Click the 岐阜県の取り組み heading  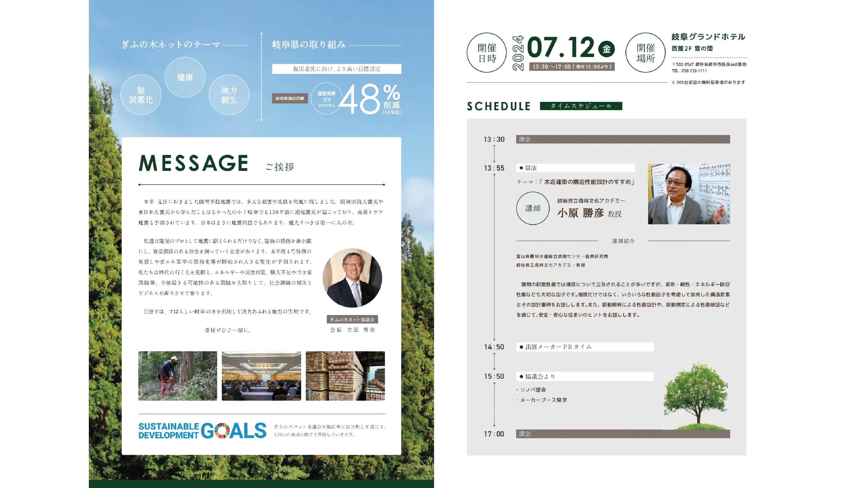coord(309,45)
